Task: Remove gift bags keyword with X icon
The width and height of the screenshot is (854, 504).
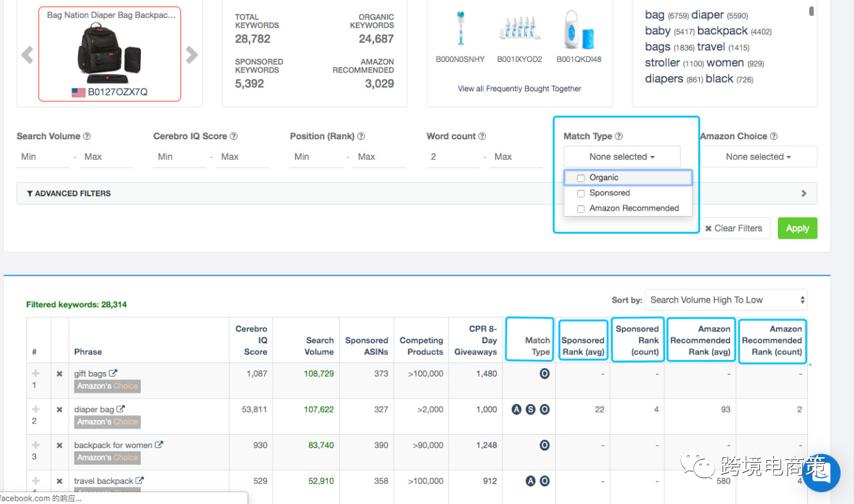Action: click(x=59, y=374)
